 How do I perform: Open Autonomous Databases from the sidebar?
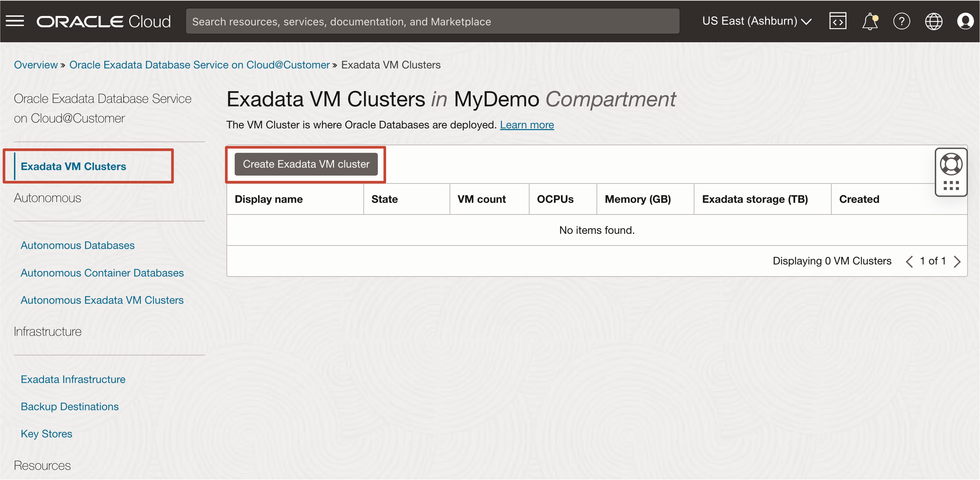[x=77, y=245]
